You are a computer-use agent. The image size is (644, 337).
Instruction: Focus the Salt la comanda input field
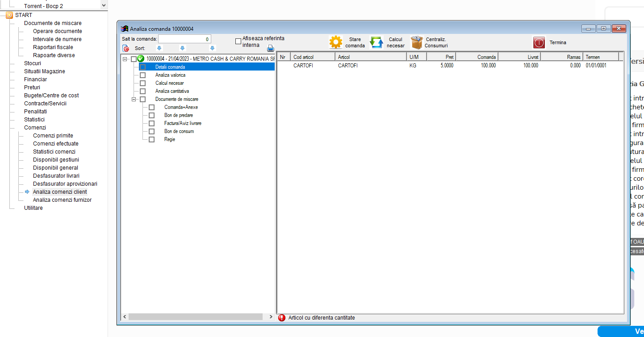(184, 39)
